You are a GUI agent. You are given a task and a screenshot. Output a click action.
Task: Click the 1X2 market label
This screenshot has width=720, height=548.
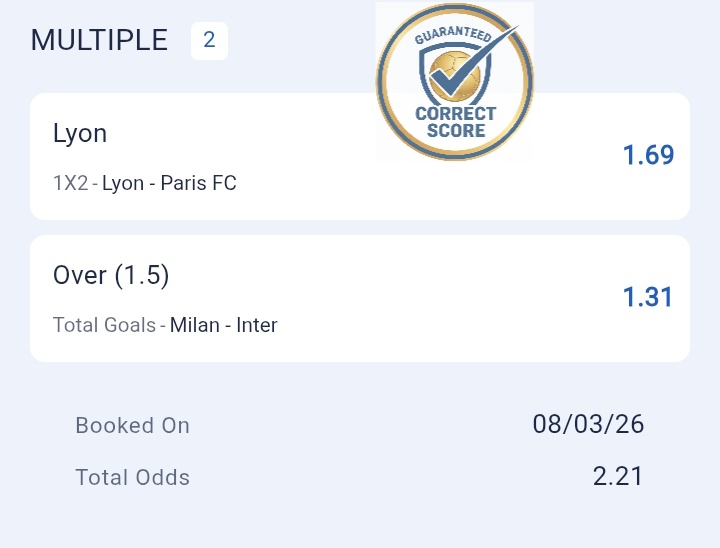coord(71,183)
